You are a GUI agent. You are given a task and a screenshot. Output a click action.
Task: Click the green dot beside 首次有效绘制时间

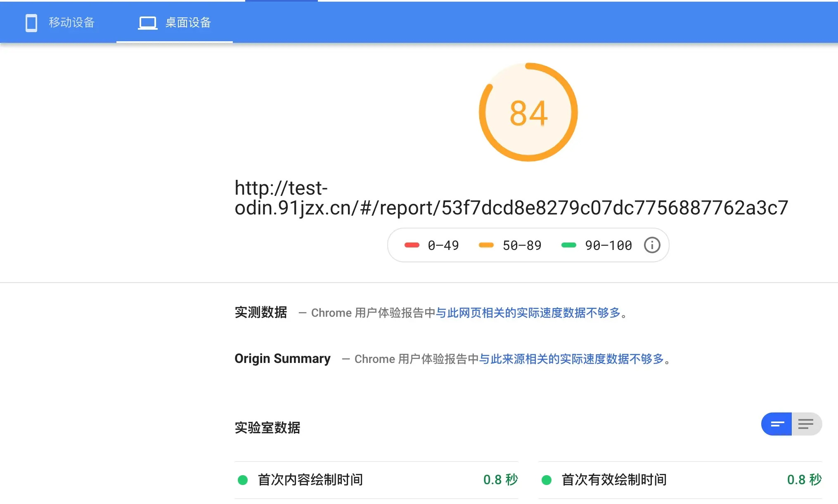[547, 480]
